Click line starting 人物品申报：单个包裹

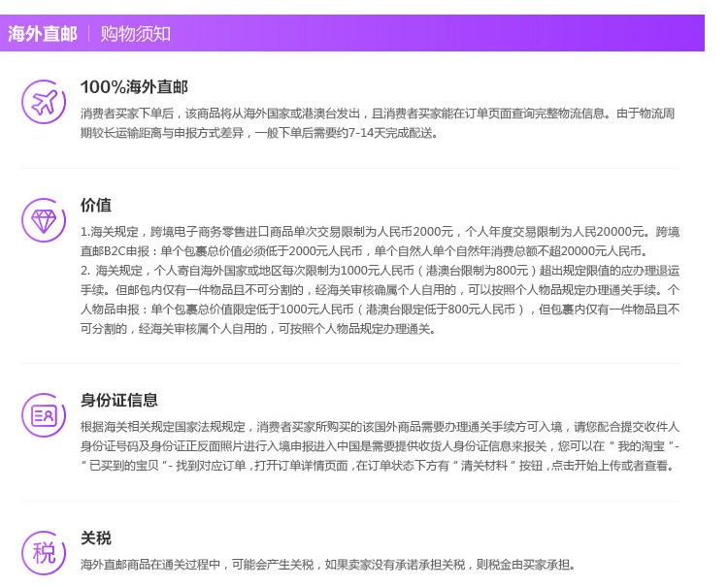(380, 310)
